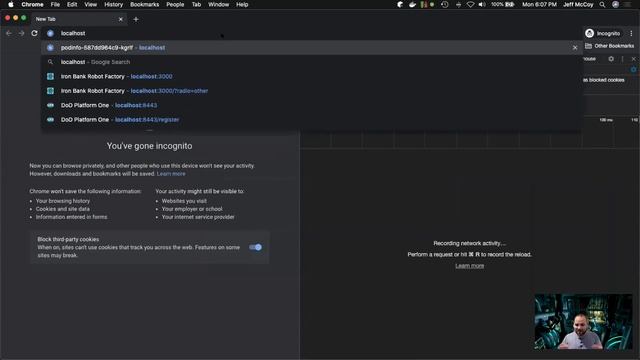Open Other Bookmarks folder
Viewport: 640px width, 360px height.
tap(609, 46)
